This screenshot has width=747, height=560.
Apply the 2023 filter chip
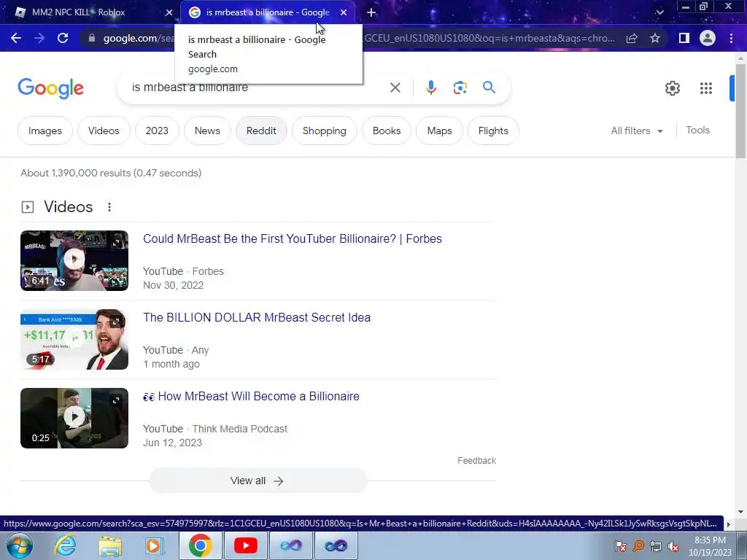pos(157,131)
